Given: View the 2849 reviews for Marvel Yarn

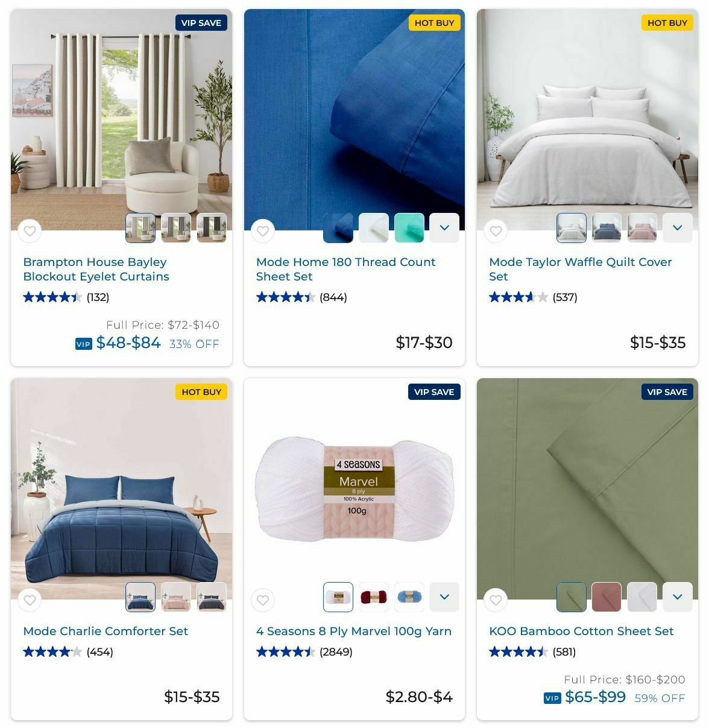Looking at the screenshot, I should pos(336,651).
